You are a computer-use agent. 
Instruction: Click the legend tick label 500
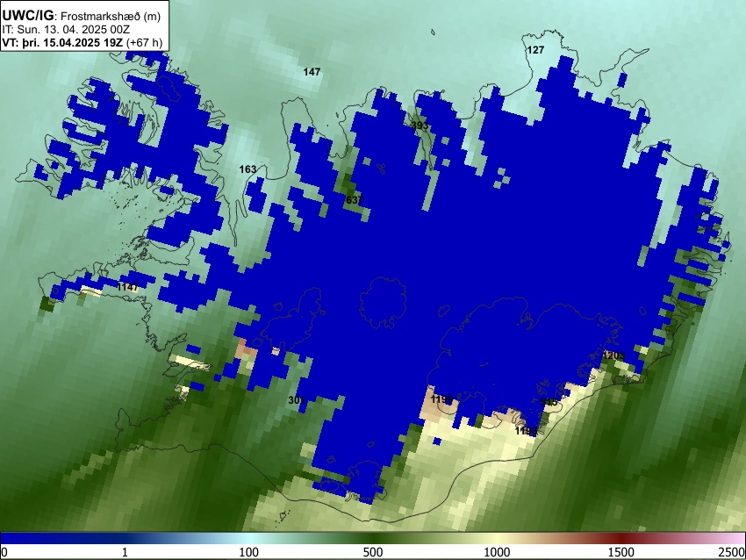pos(373,552)
